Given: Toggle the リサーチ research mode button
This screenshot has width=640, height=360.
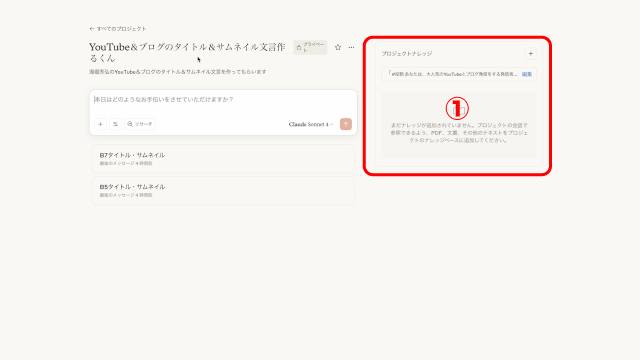Looking at the screenshot, I should [x=140, y=124].
